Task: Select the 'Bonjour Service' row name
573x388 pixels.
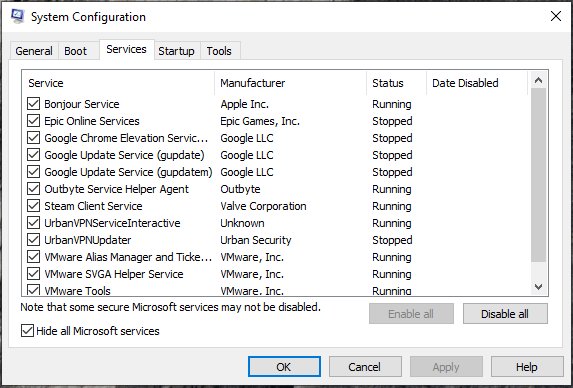Action: click(x=82, y=104)
